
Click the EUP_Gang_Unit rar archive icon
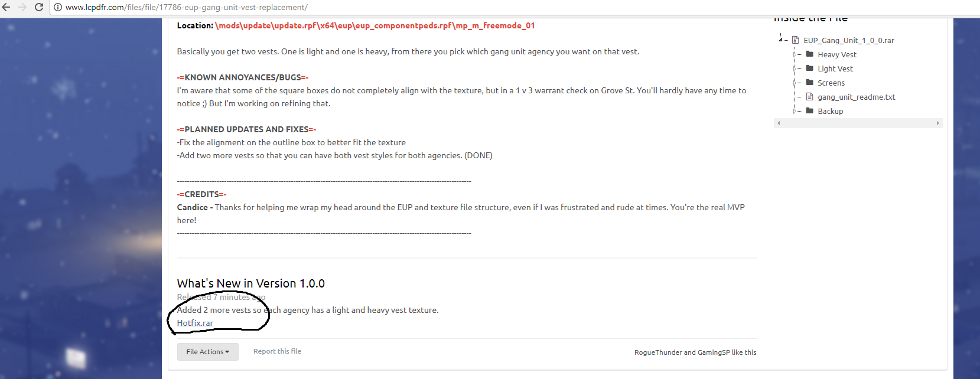(x=796, y=40)
